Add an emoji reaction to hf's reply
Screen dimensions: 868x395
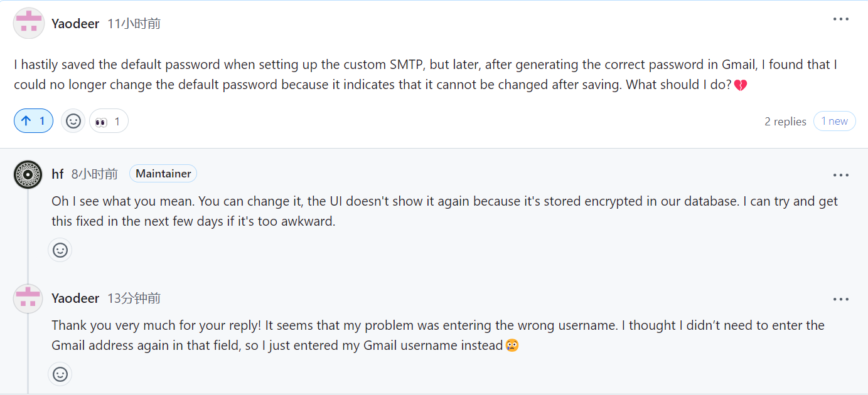tap(60, 250)
